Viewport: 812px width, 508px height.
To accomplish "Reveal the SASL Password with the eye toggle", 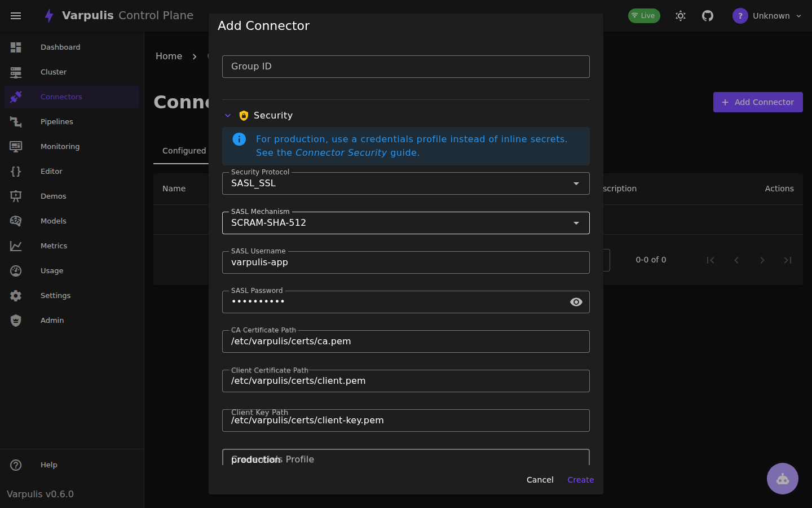I will pos(576,302).
